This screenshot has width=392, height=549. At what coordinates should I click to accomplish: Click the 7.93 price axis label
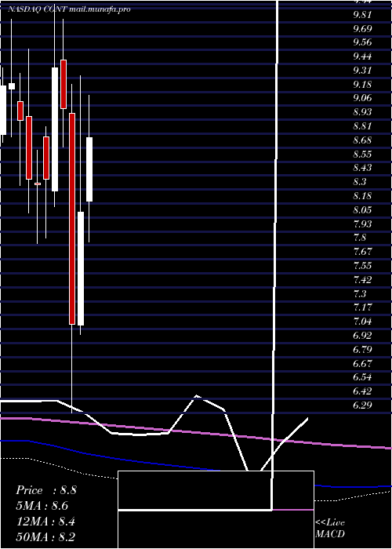pos(362,224)
